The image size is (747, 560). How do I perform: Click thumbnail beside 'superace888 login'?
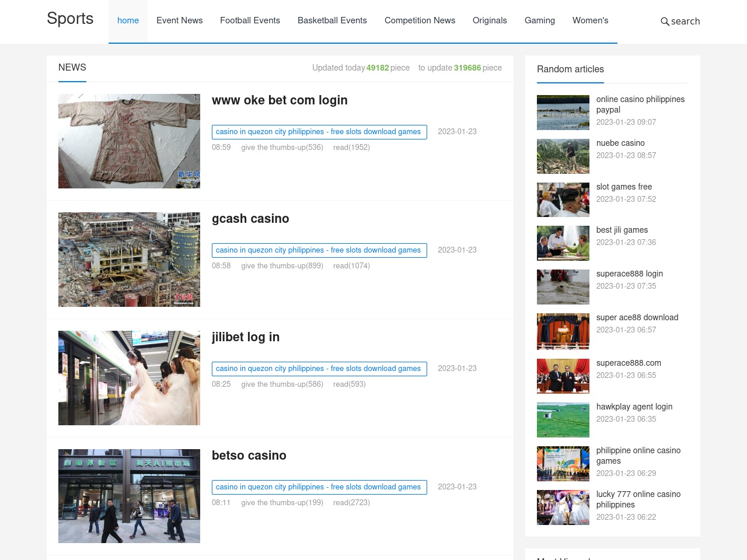(563, 287)
